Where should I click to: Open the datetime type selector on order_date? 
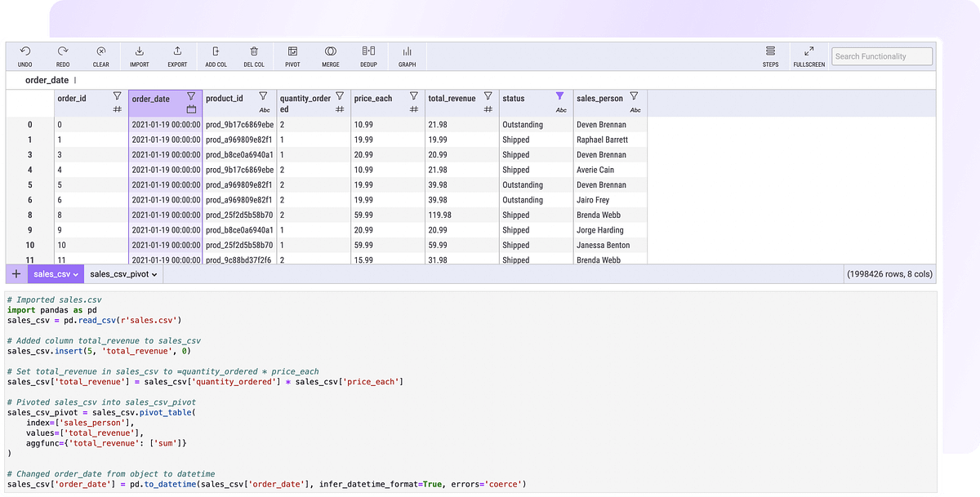click(x=192, y=107)
